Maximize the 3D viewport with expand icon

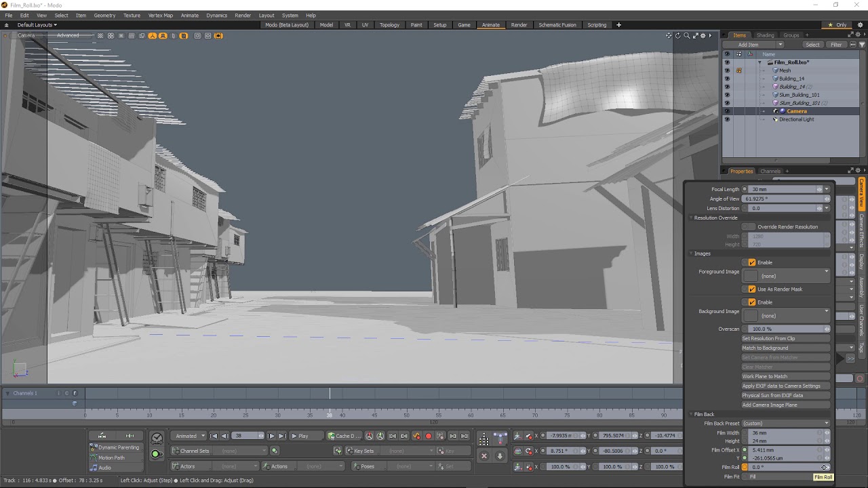(695, 35)
